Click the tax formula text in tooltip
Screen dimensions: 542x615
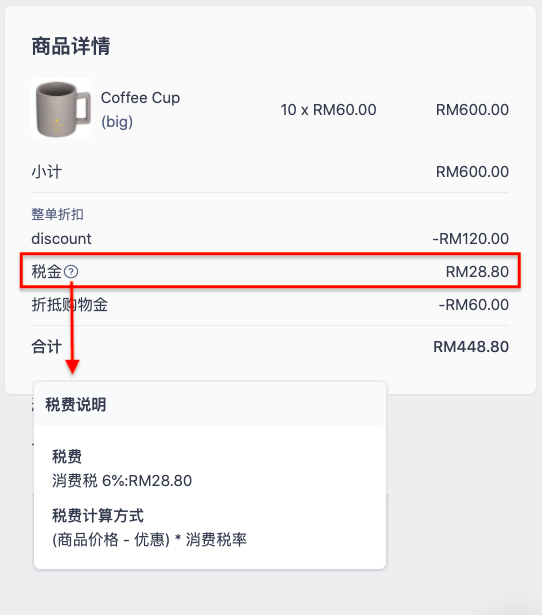click(149, 540)
